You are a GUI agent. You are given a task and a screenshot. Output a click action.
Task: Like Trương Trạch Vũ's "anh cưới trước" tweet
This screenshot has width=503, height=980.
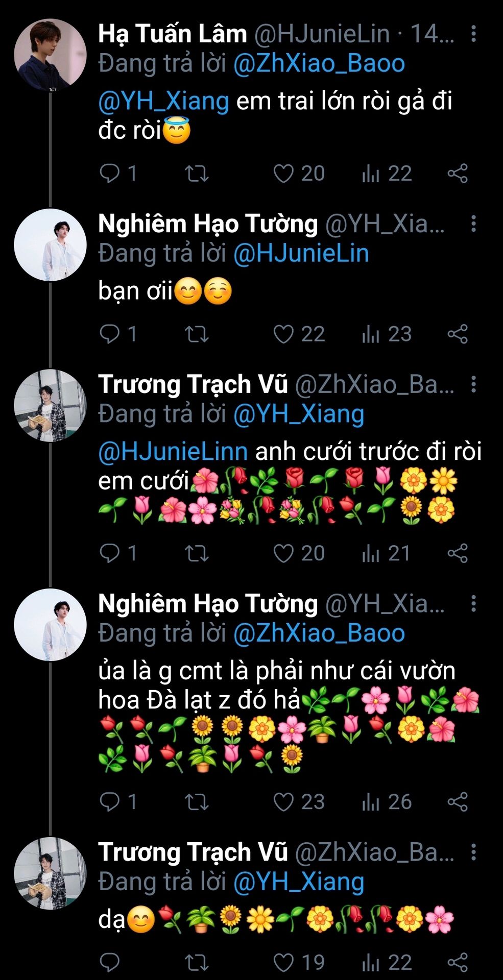pyautogui.click(x=283, y=553)
